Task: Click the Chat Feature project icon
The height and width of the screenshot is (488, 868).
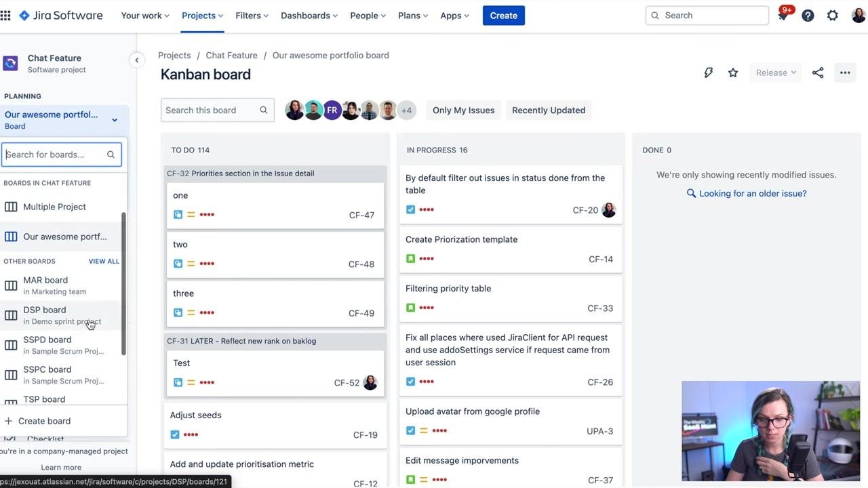Action: [11, 63]
